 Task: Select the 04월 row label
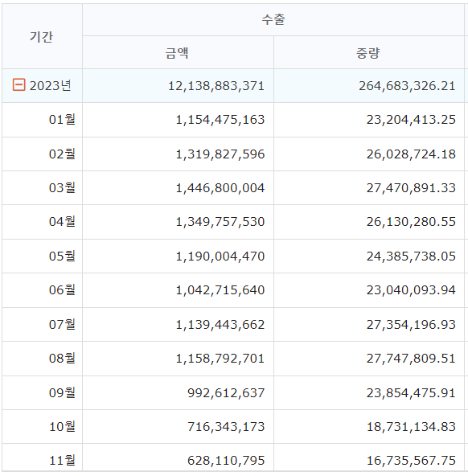[x=62, y=222]
